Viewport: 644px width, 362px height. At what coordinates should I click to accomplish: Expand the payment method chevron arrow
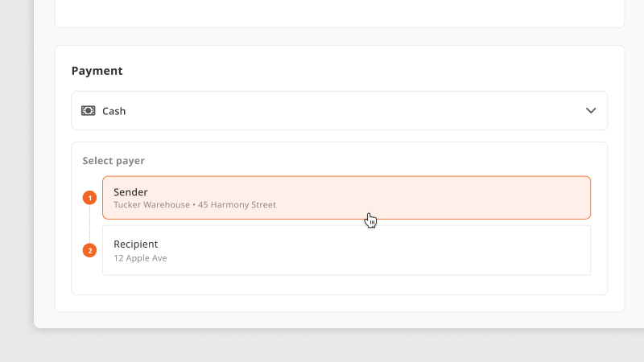tap(591, 111)
